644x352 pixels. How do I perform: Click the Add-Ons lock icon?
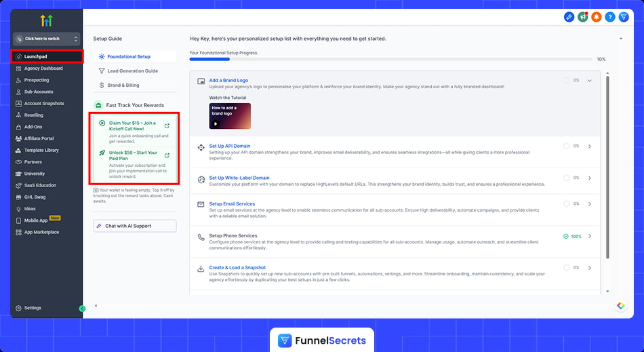(x=18, y=127)
